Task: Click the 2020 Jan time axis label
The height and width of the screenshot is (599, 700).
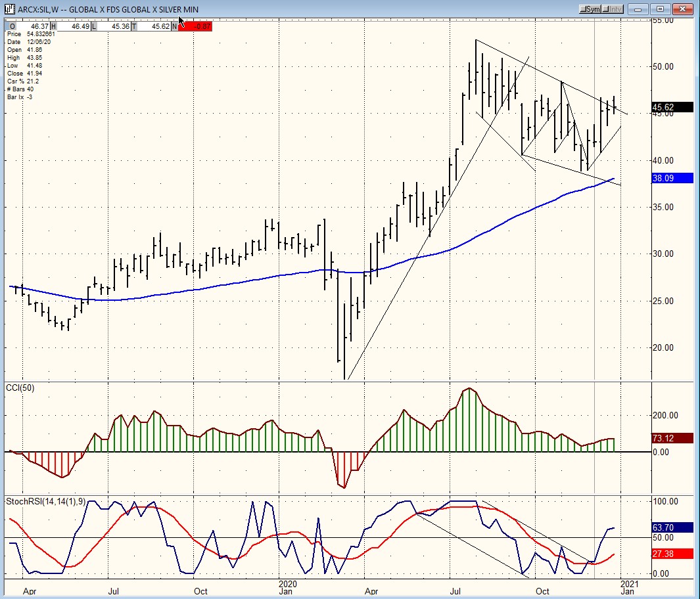Action: pos(287,587)
